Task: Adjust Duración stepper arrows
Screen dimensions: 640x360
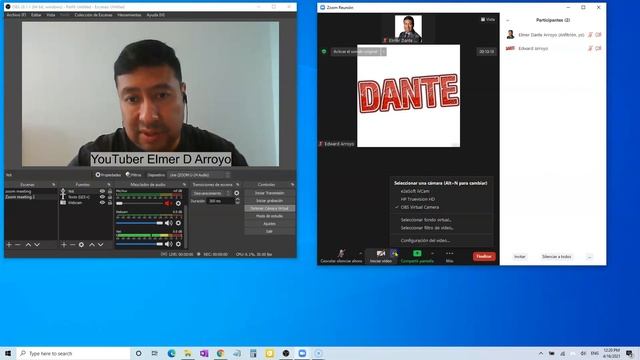Action: tap(238, 201)
